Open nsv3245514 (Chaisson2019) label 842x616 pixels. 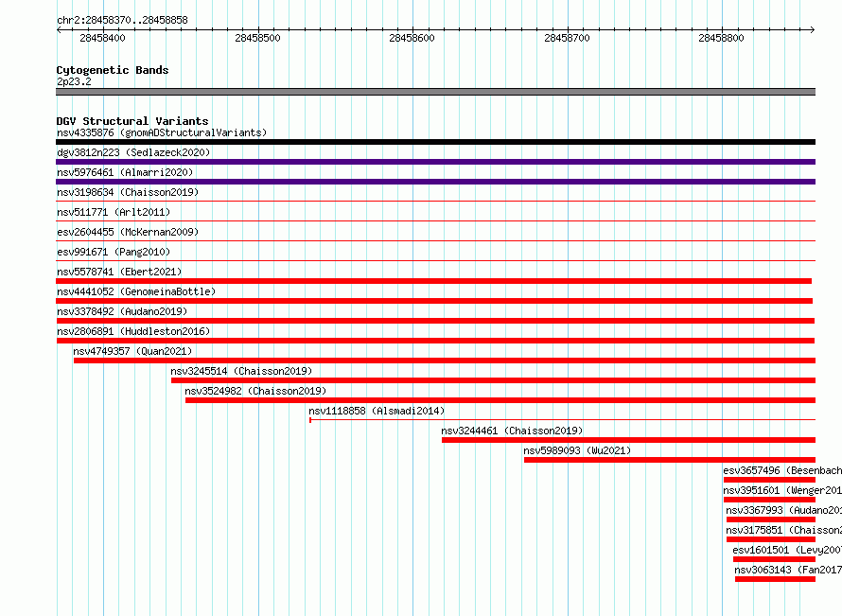click(241, 371)
